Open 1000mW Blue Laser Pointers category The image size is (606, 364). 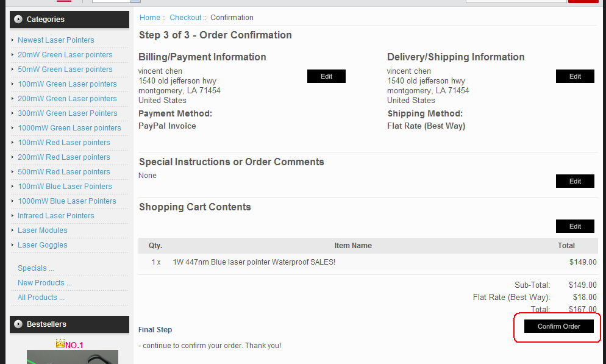67,201
